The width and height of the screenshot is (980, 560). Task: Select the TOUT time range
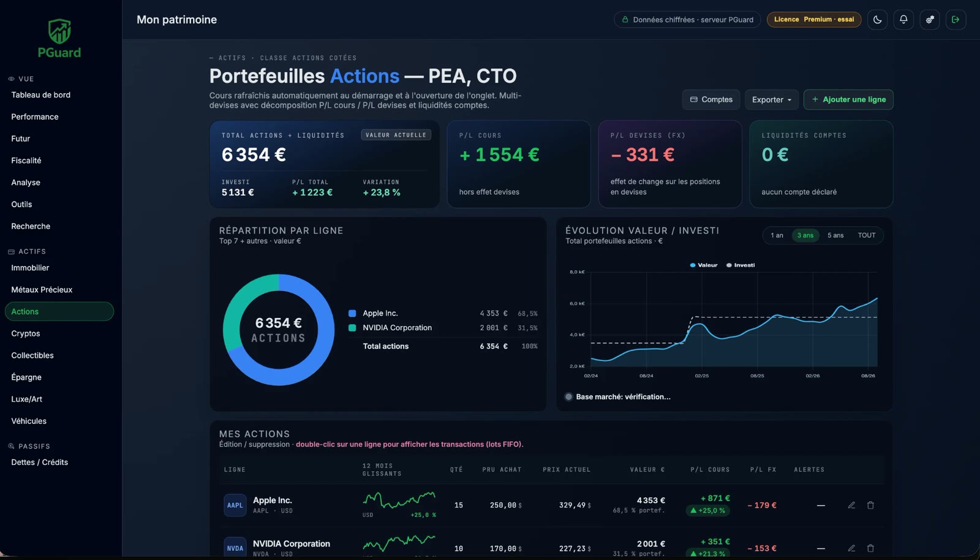(867, 235)
